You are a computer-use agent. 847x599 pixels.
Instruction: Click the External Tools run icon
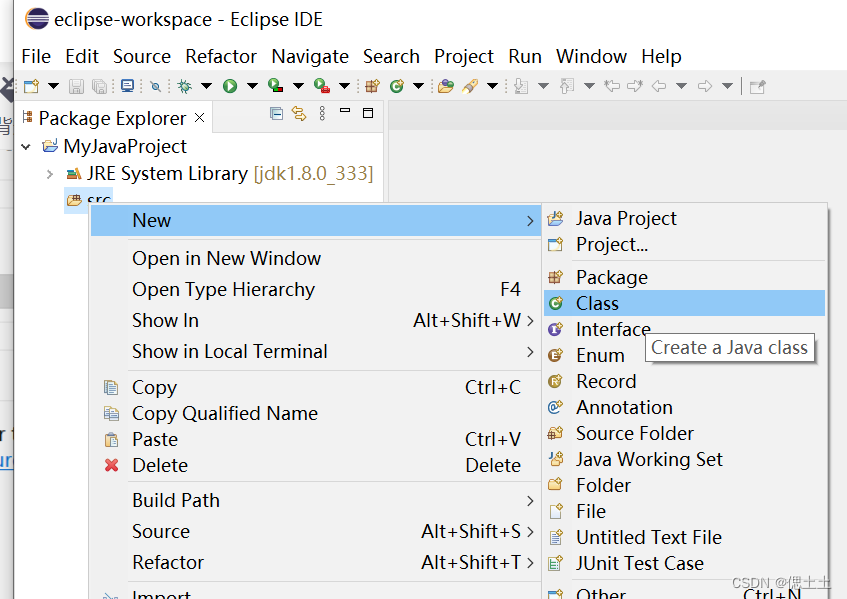(322, 86)
